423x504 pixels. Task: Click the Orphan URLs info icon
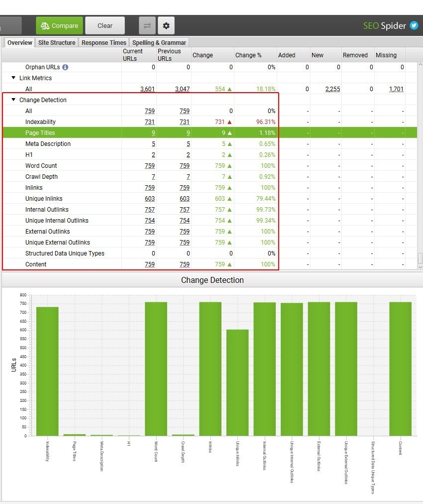tap(65, 67)
